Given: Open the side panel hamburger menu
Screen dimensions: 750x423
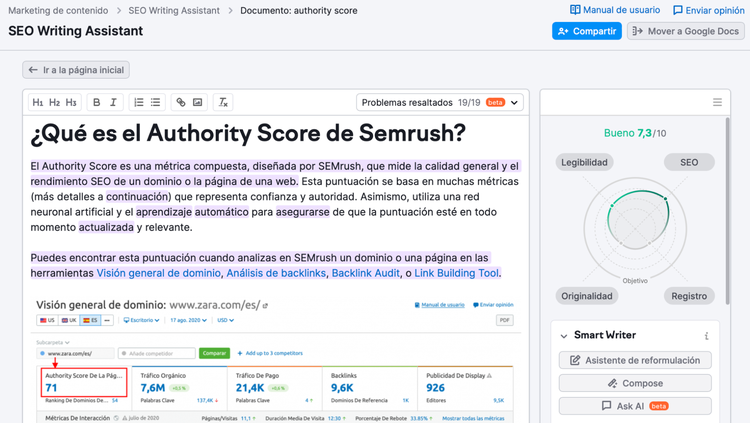Looking at the screenshot, I should 717,102.
